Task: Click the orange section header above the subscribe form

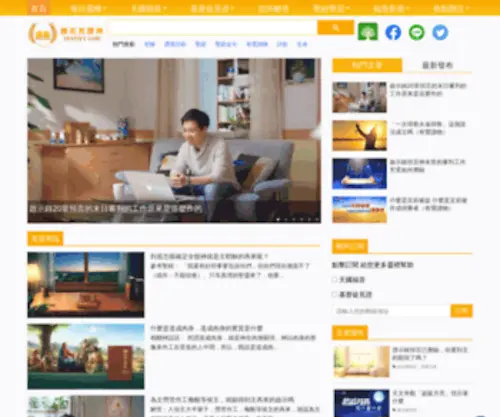Action: (350, 247)
